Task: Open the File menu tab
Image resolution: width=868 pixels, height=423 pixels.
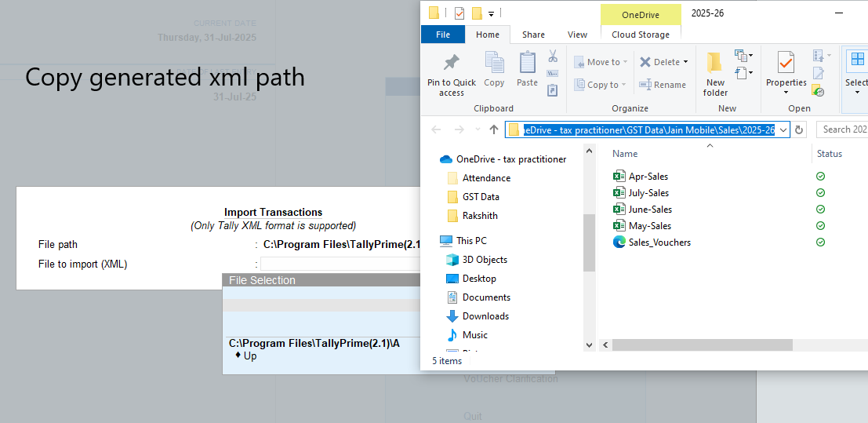Action: click(x=443, y=35)
